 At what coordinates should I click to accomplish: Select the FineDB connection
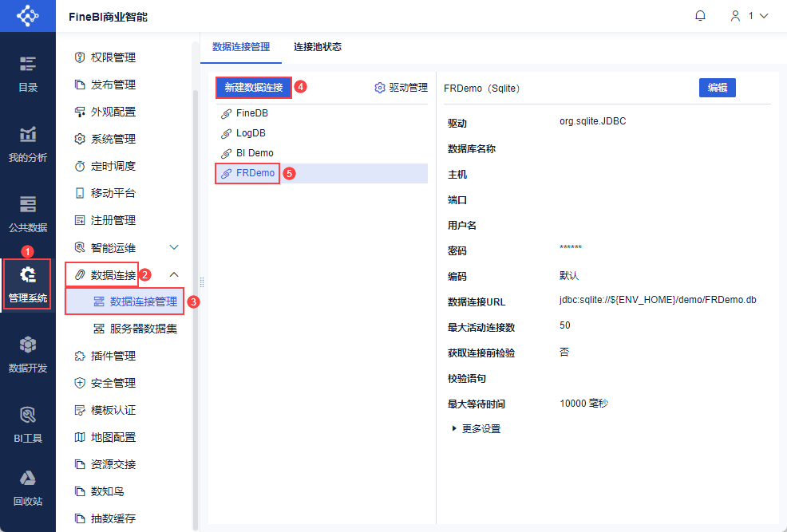(322, 113)
